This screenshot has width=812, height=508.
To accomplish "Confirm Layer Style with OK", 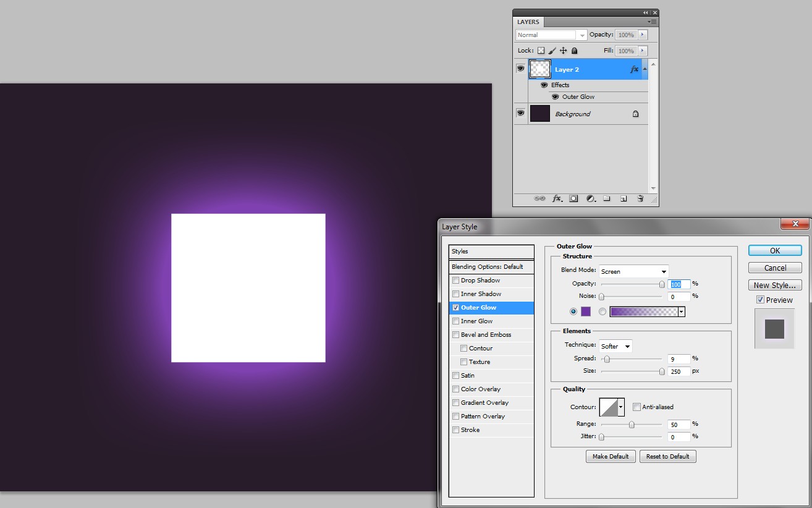I will [775, 250].
